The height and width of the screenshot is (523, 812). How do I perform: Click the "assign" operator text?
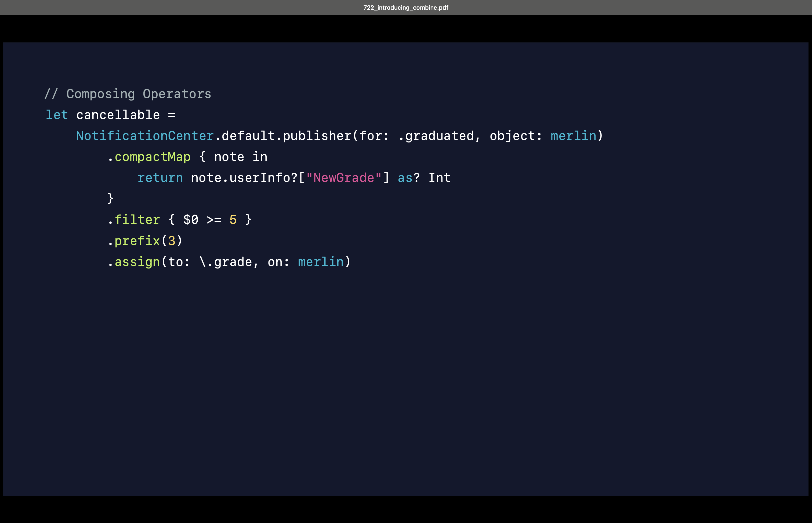pyautogui.click(x=137, y=262)
